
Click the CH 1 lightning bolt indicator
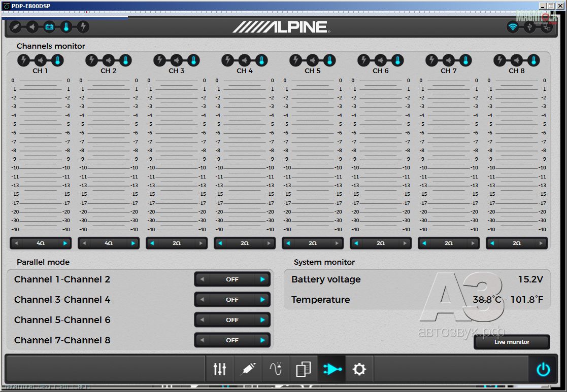[x=23, y=60]
